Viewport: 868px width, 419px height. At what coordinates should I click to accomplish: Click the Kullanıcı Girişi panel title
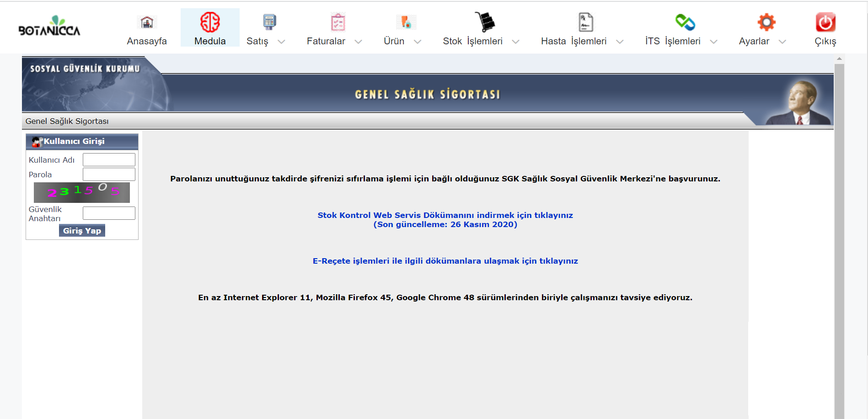tap(74, 141)
